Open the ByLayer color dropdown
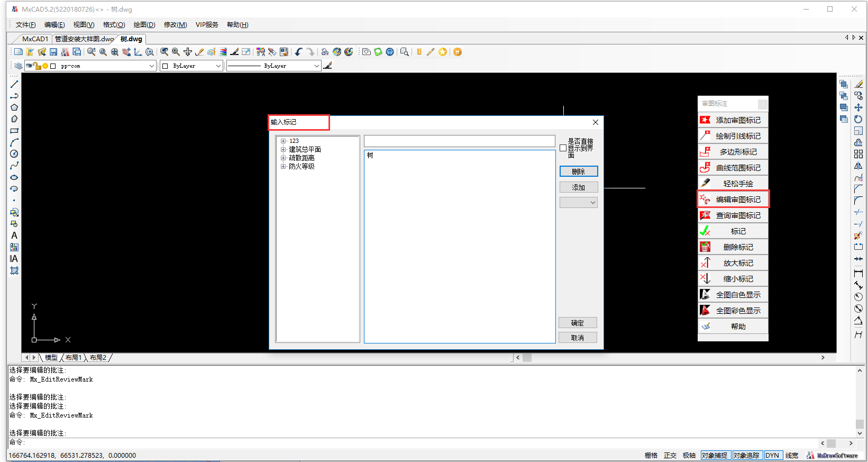This screenshot has height=462, width=868. pyautogui.click(x=218, y=66)
